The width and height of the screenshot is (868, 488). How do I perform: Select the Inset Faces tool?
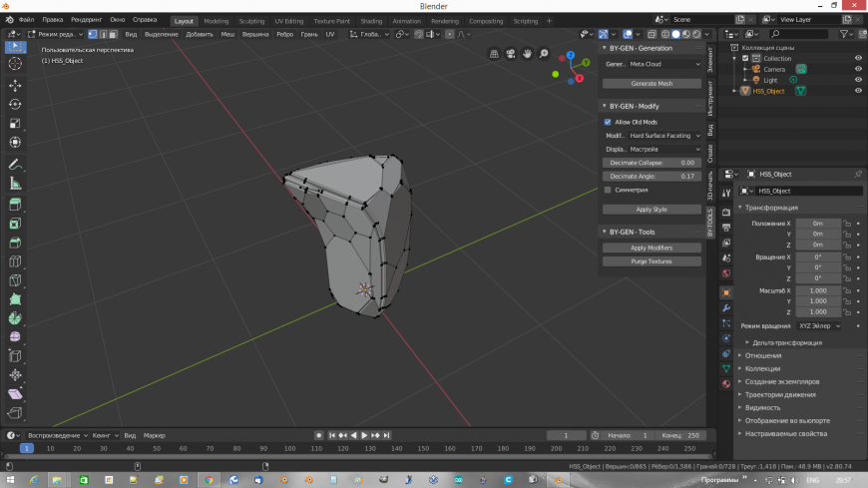(15, 224)
